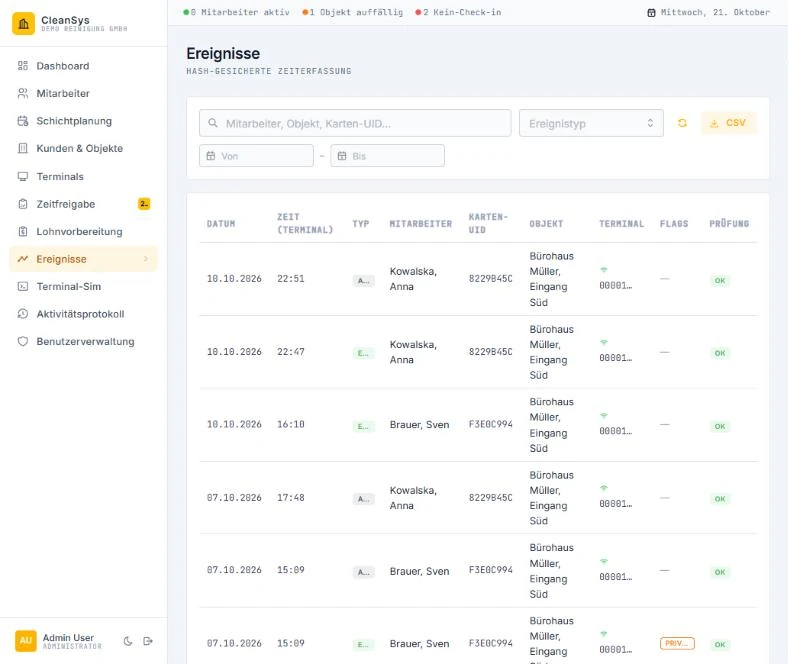Click the OK badge in the 16:10 row
This screenshot has width=788, height=664.
pyautogui.click(x=720, y=426)
